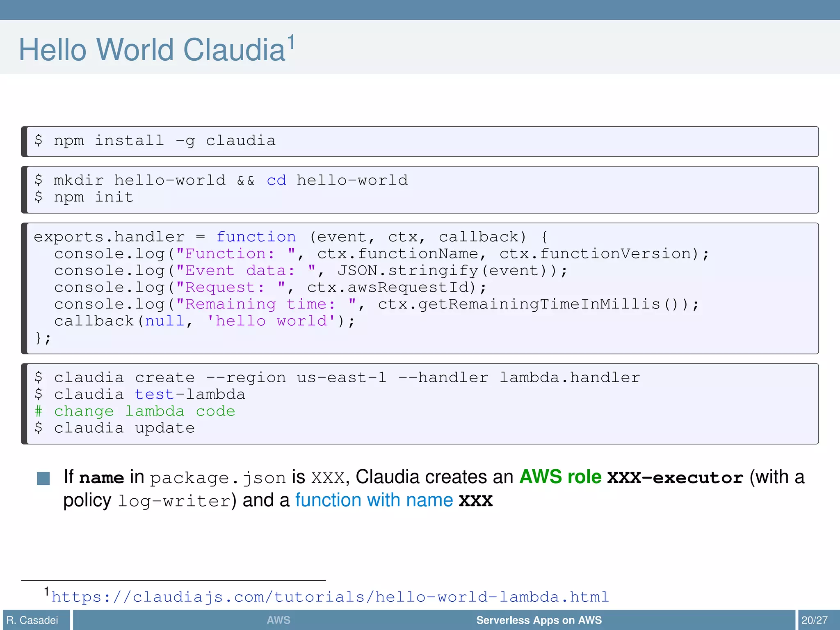Click the console.log "Event data: " line
Image resolution: width=840 pixels, height=630 pixels.
(x=310, y=270)
